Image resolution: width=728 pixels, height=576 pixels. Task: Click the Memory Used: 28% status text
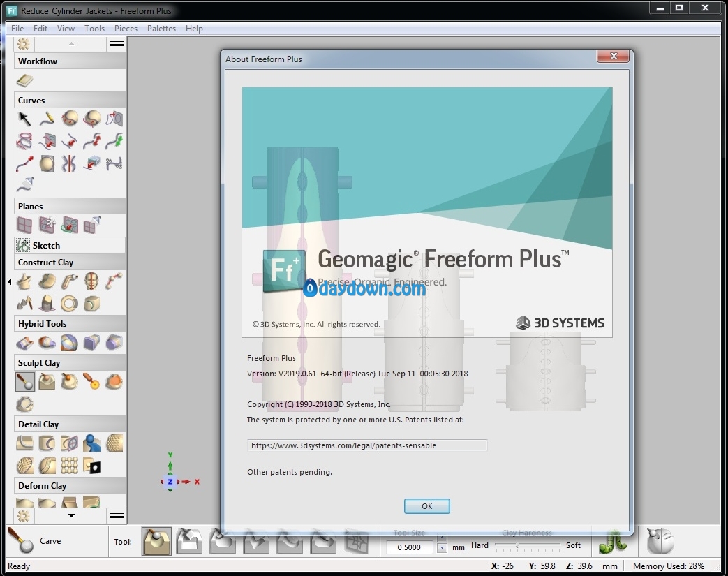(x=669, y=566)
